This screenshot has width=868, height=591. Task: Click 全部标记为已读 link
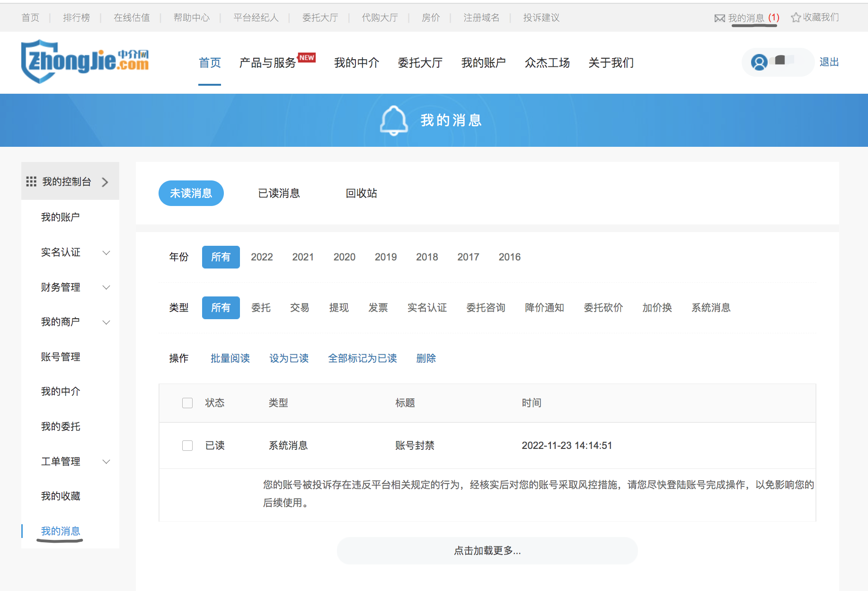click(362, 358)
